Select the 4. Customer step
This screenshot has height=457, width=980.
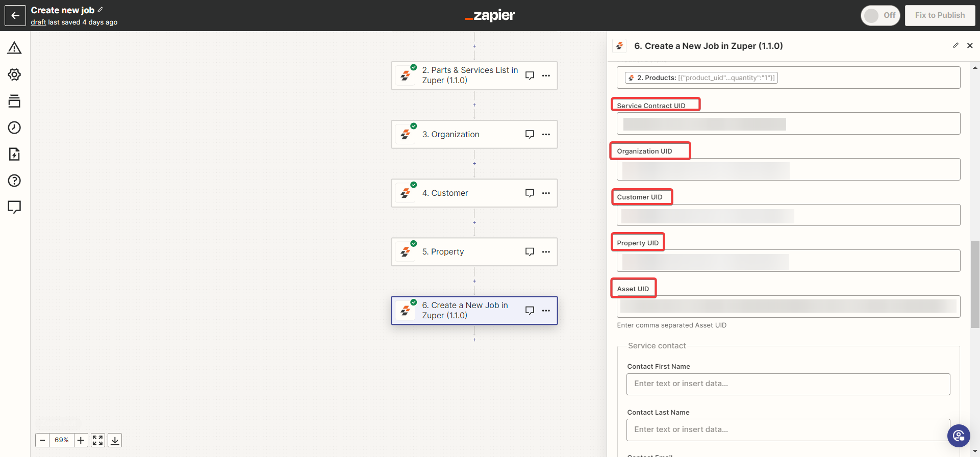474,193
